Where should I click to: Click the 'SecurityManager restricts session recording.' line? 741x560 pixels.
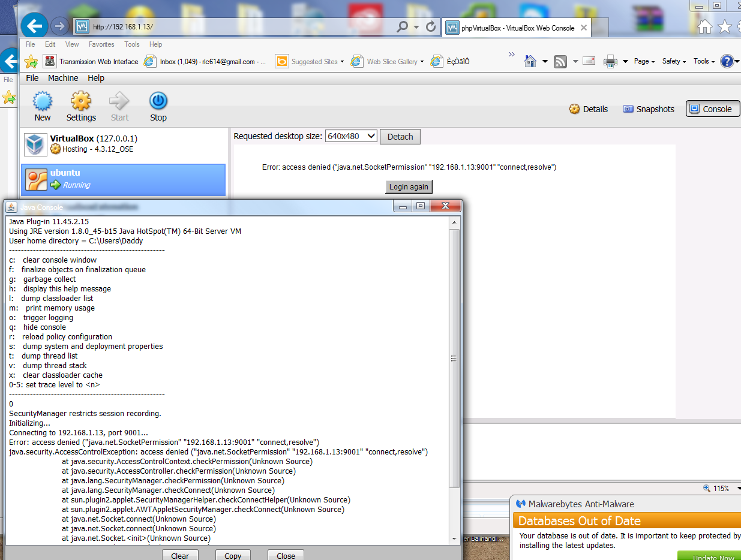[x=85, y=414]
